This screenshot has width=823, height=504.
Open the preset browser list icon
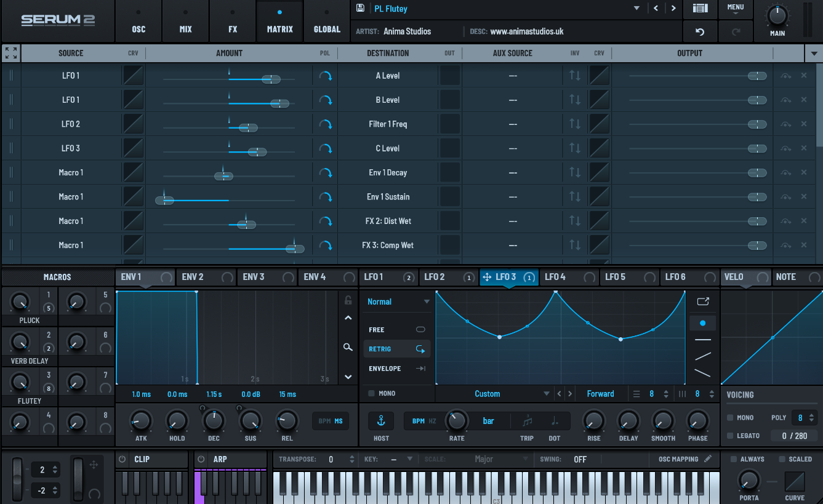pyautogui.click(x=700, y=9)
